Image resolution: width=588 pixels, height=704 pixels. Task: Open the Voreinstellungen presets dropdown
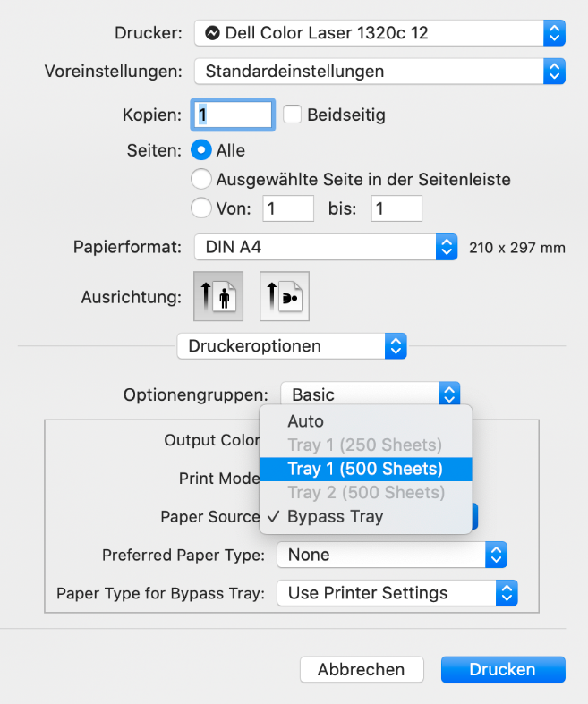(x=379, y=72)
